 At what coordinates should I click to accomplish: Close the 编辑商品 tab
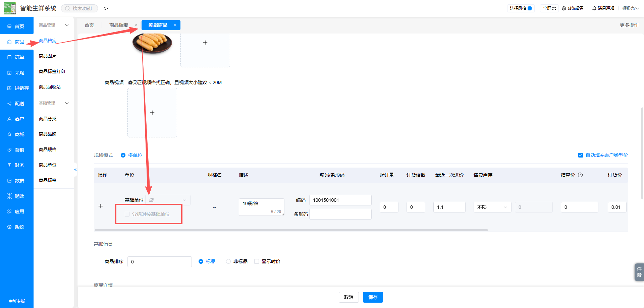[175, 25]
